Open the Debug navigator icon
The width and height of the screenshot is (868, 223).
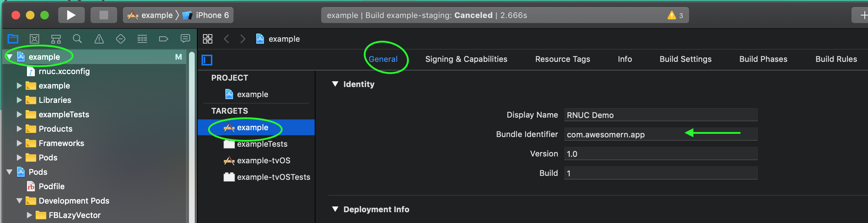(x=142, y=39)
